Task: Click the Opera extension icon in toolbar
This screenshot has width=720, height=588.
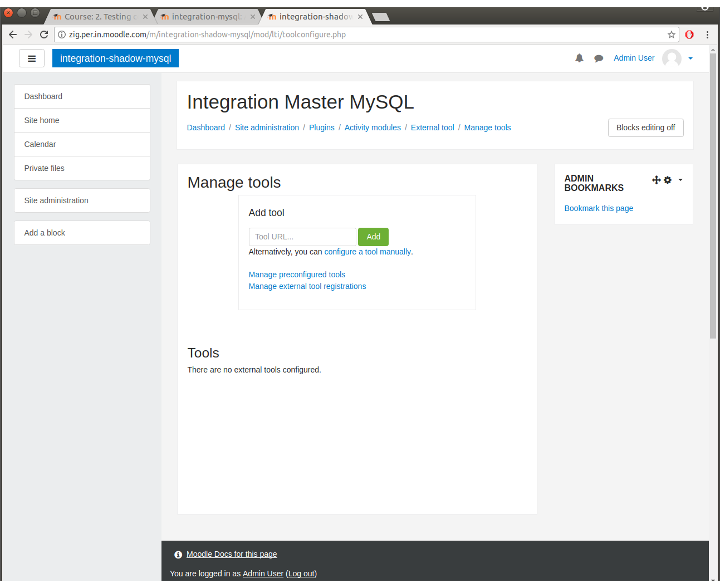Action: pos(689,35)
